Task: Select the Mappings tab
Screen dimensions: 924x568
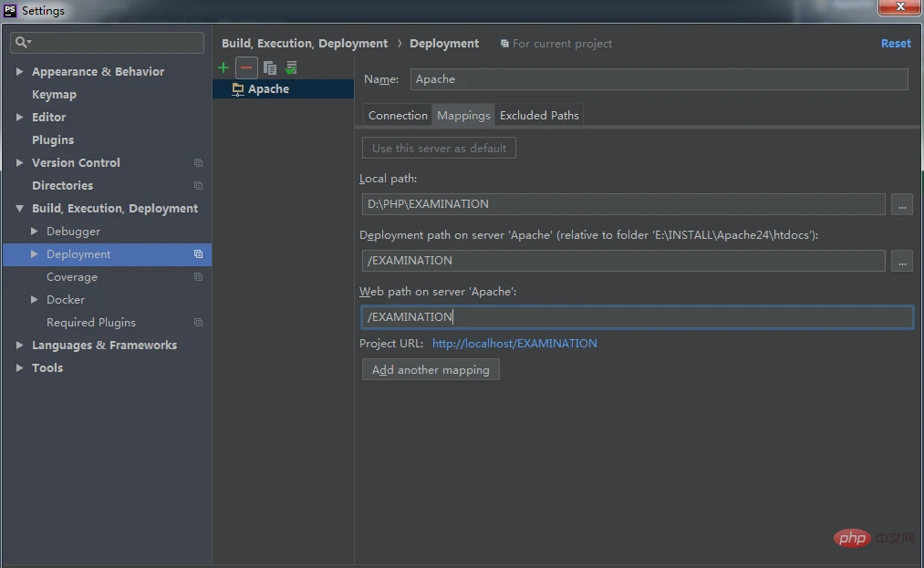Action: (x=463, y=116)
